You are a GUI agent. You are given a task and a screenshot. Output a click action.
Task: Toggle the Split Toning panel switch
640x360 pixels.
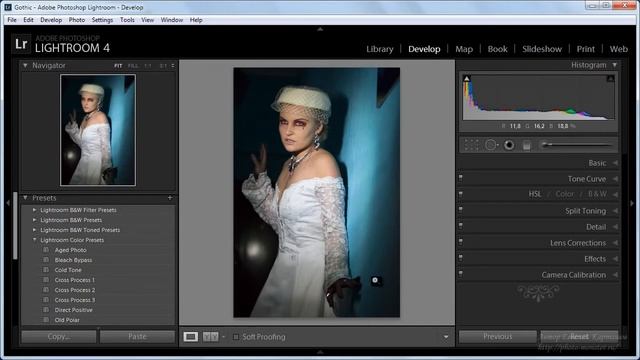pos(460,211)
